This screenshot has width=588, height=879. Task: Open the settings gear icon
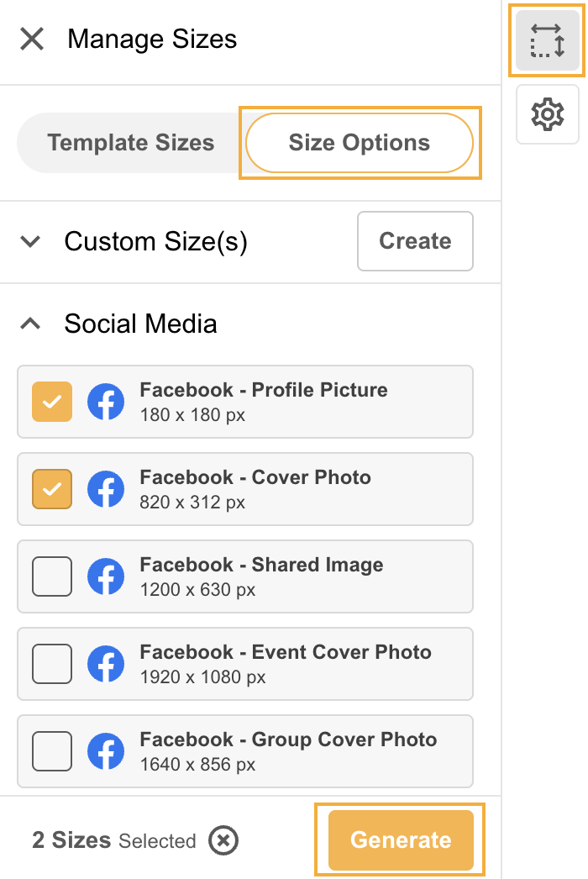coord(547,113)
